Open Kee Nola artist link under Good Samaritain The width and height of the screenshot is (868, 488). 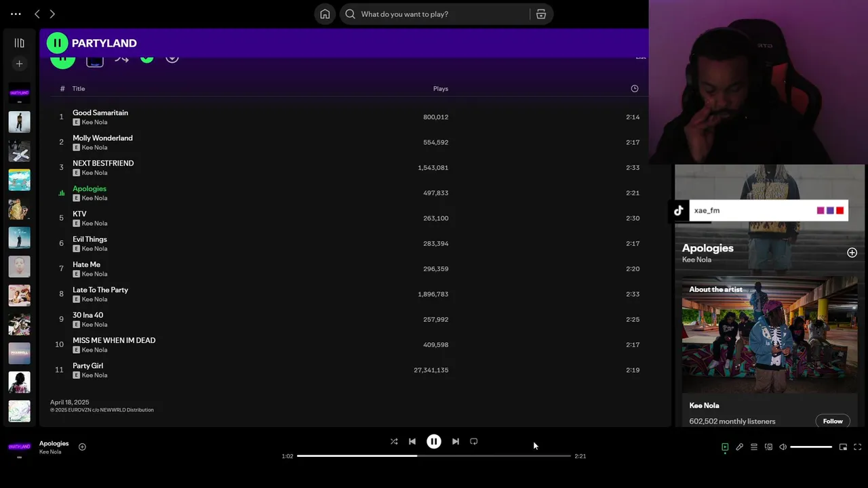[x=94, y=123]
